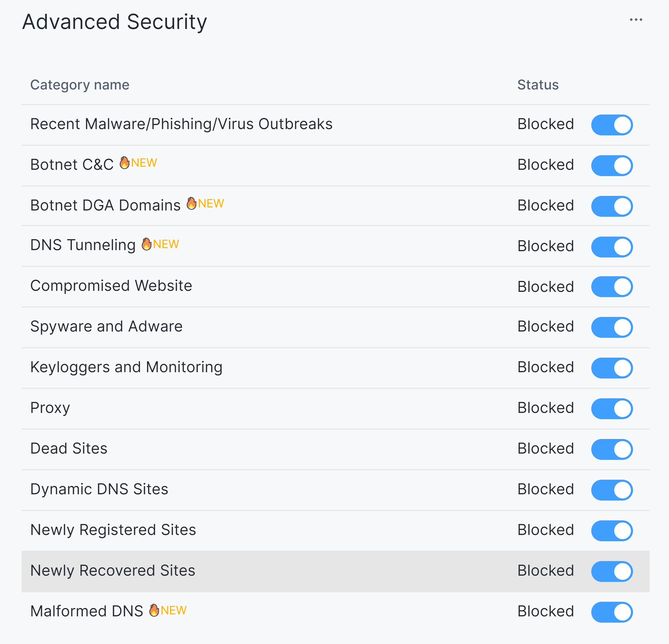
Task: Toggle off Dynamic DNS Sites
Action: click(x=612, y=490)
